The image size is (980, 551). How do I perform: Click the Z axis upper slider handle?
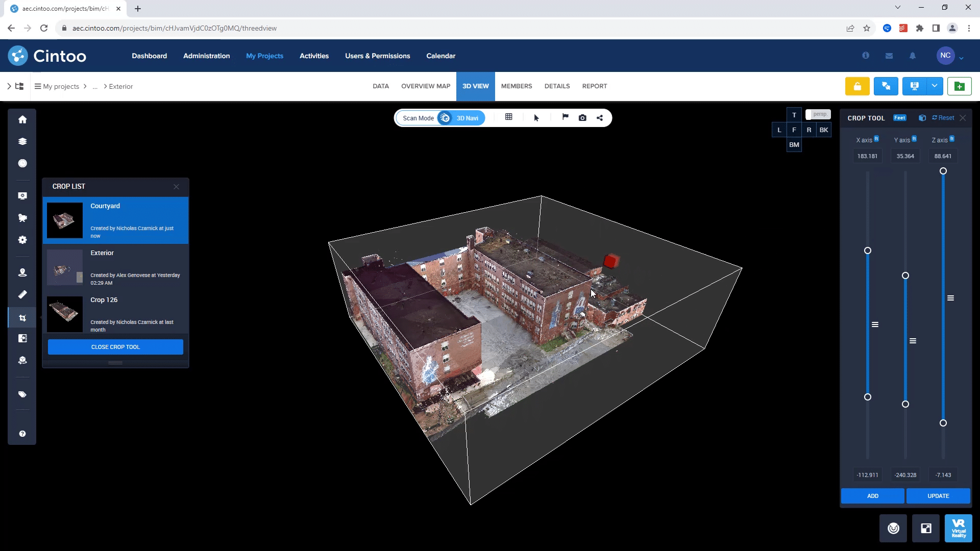click(x=943, y=171)
